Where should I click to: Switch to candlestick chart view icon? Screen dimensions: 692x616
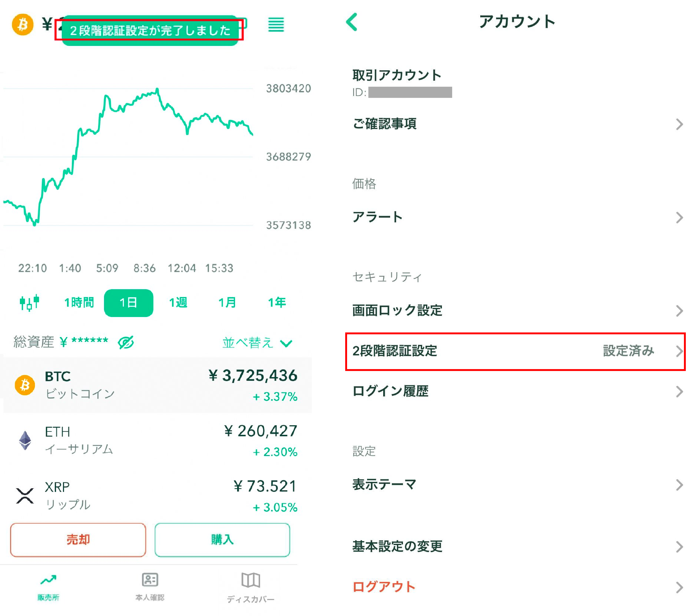[30, 303]
